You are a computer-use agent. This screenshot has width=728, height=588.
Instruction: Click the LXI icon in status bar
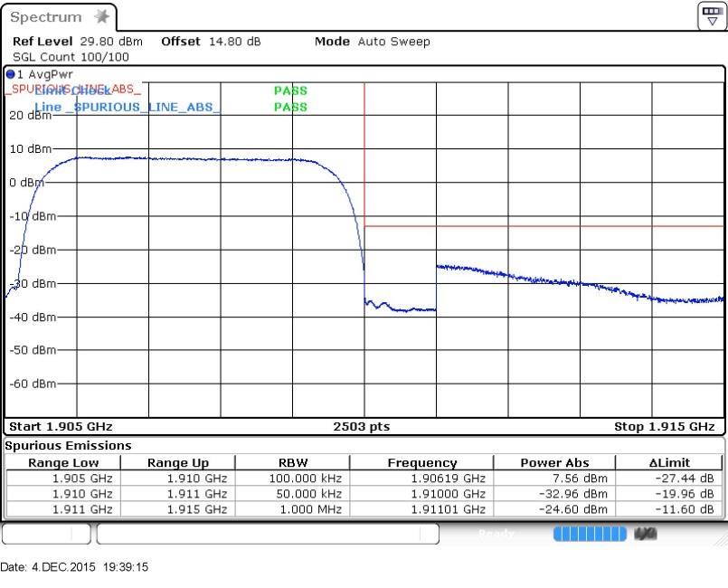pyautogui.click(x=646, y=534)
